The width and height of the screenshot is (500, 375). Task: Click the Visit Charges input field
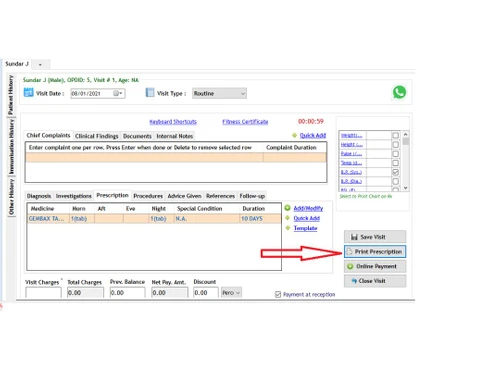[43, 293]
